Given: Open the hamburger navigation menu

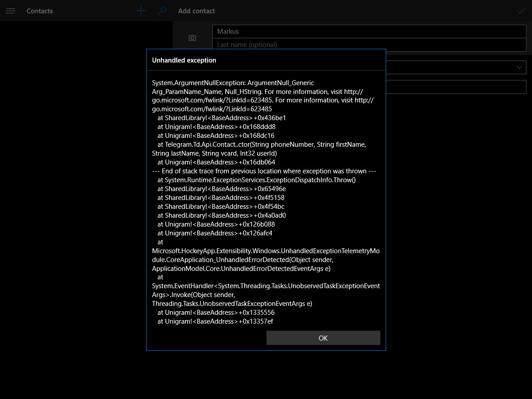Looking at the screenshot, I should coord(11,11).
